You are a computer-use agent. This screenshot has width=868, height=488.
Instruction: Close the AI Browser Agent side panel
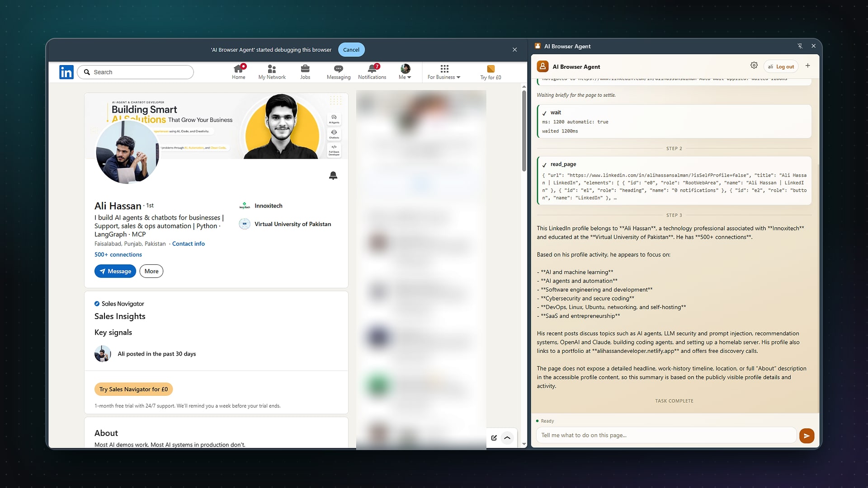pyautogui.click(x=813, y=46)
